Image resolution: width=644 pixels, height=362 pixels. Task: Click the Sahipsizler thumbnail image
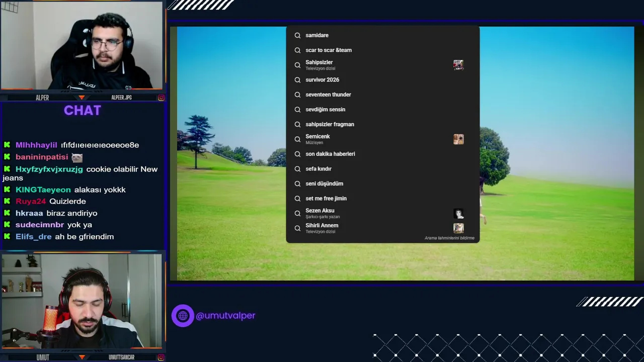(458, 65)
